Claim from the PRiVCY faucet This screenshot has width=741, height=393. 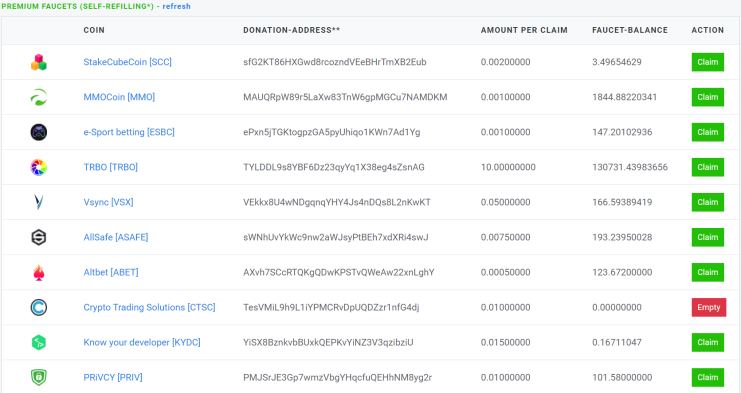[x=707, y=377]
